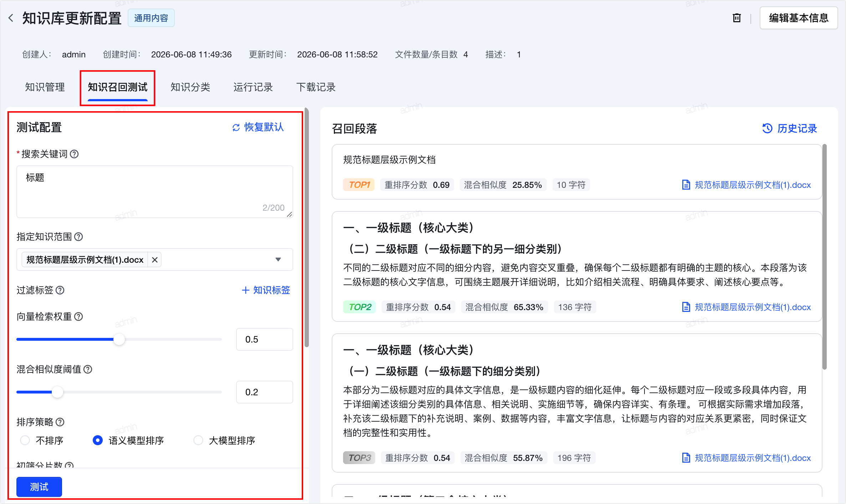Click 重排序分数 0.69 label
Viewport: 846px width, 504px height.
pos(417,185)
